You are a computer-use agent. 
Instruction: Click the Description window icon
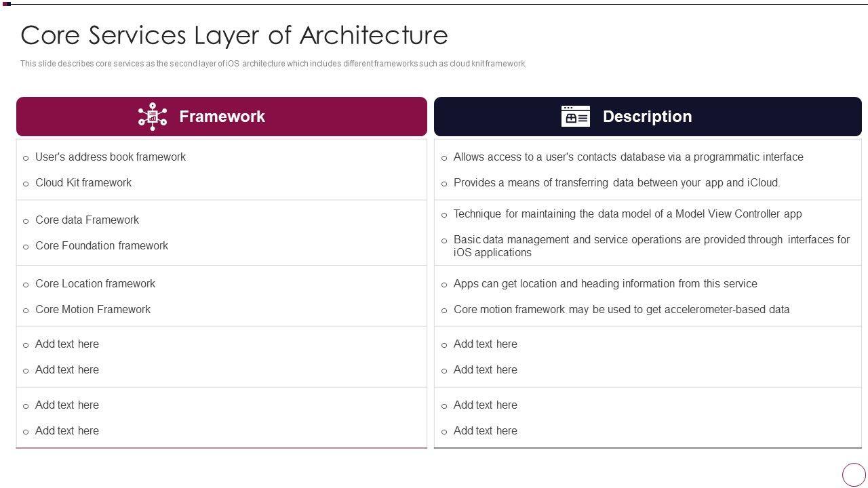tap(575, 117)
